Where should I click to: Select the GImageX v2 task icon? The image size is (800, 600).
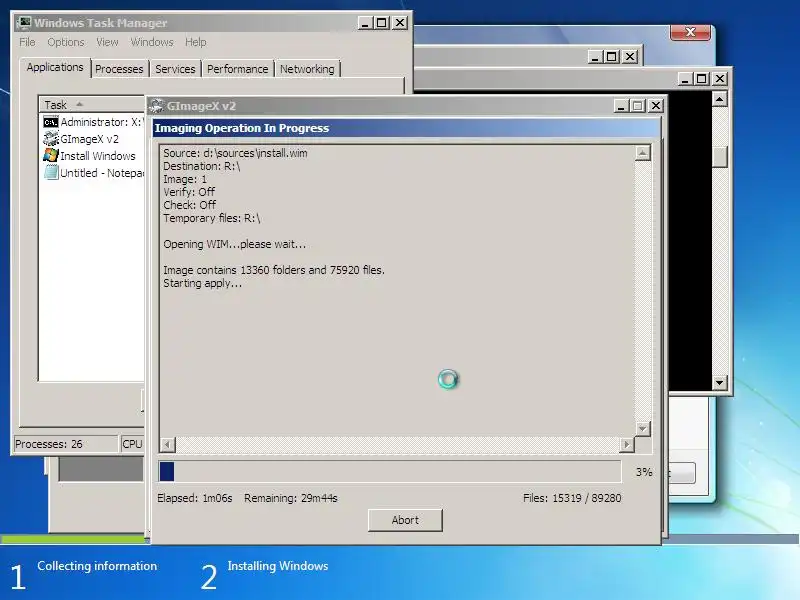pyautogui.click(x=51, y=139)
